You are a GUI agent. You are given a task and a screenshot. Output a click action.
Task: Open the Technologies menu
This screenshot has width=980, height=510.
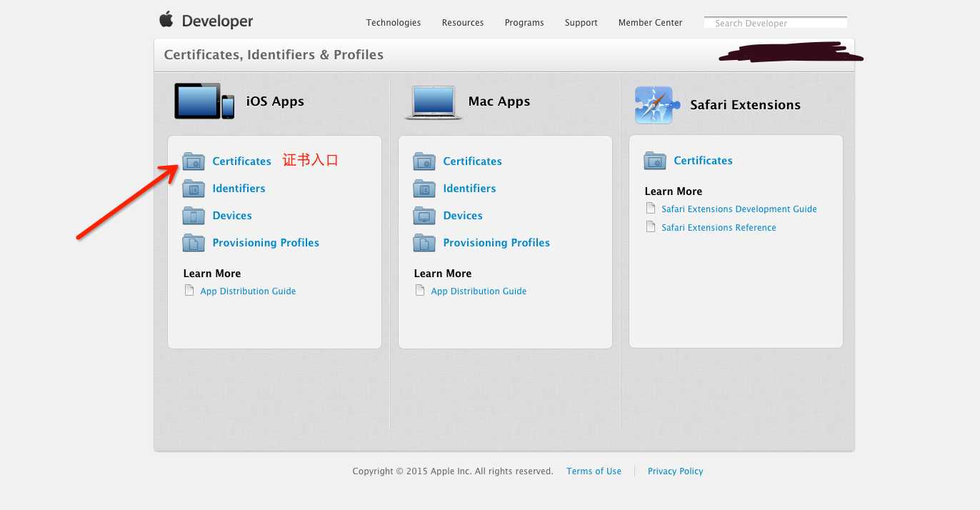pos(394,23)
